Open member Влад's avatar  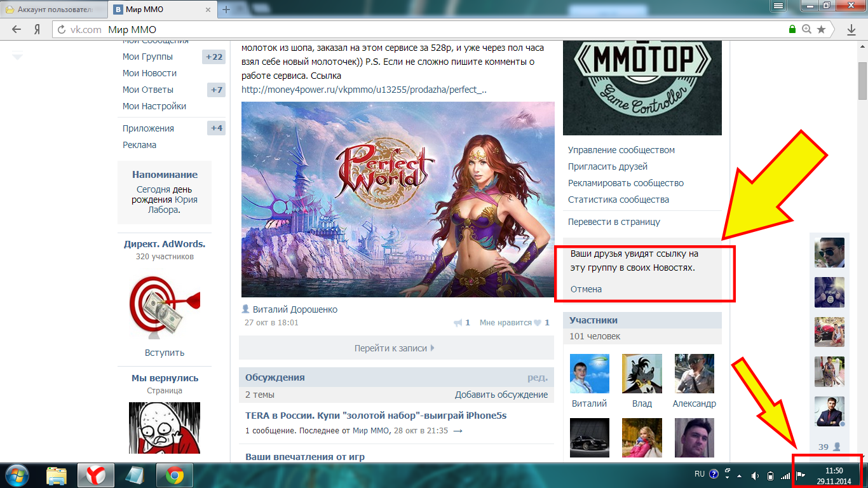pos(642,374)
